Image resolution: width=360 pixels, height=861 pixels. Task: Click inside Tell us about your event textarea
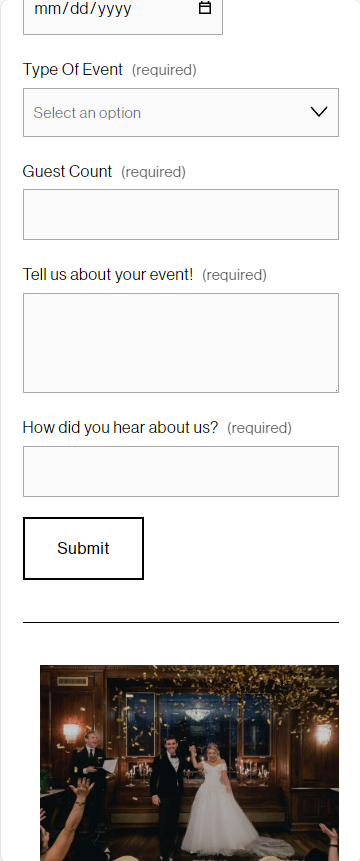[x=181, y=343]
